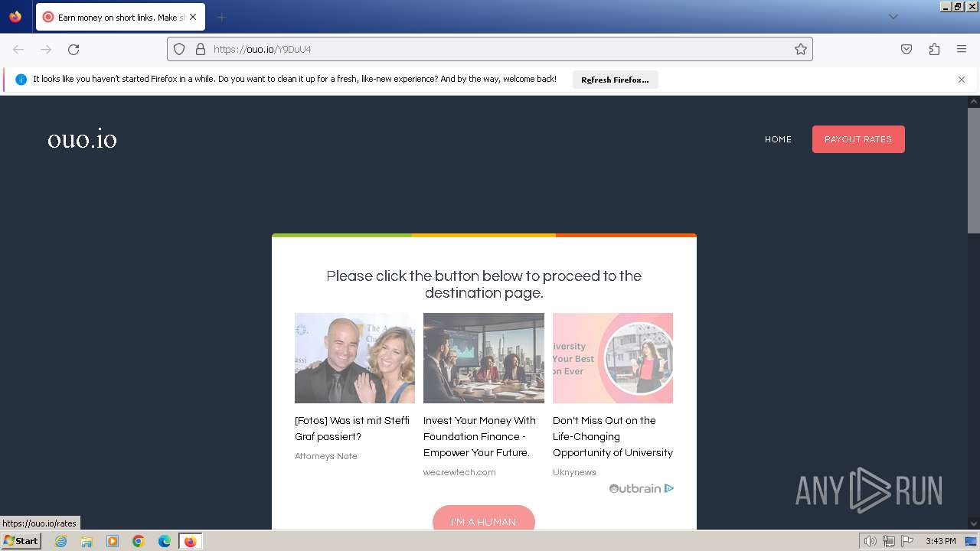This screenshot has width=980, height=551.
Task: Launch Internet Explorer from the taskbar
Action: 60,541
